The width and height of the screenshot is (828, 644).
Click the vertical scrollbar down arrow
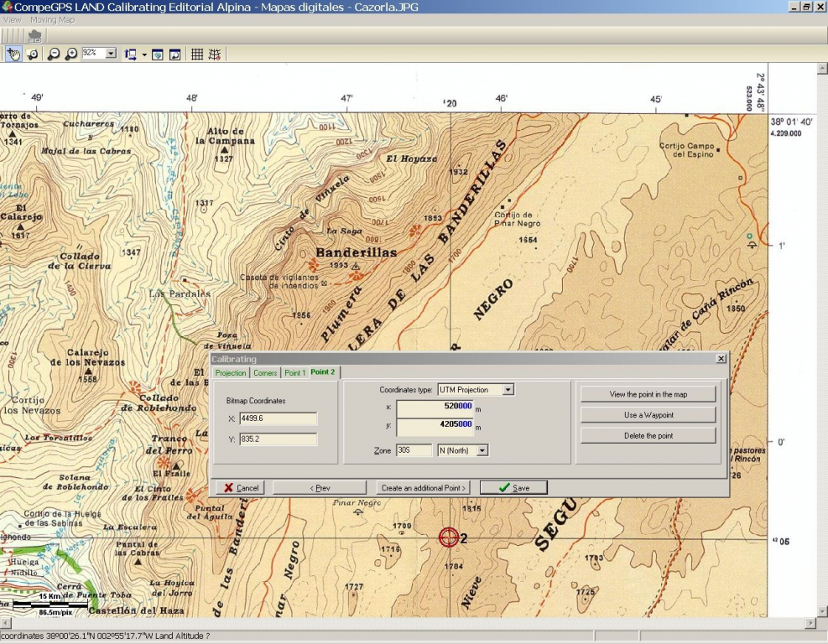pos(822,612)
